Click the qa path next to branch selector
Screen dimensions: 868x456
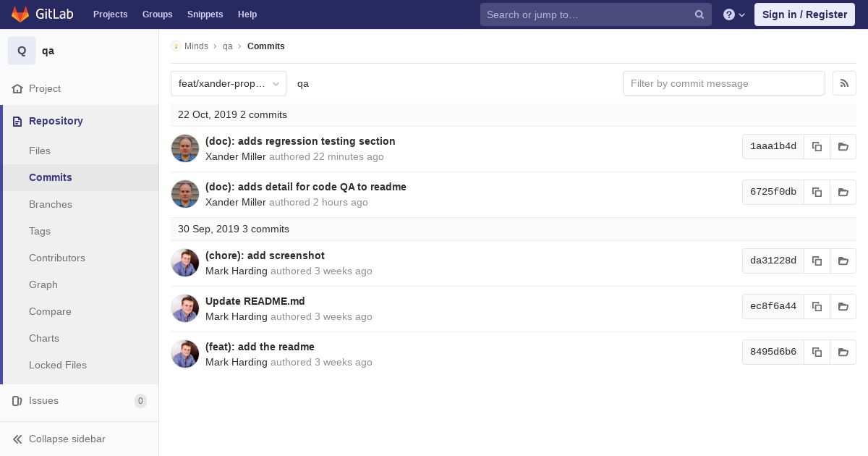tap(303, 84)
